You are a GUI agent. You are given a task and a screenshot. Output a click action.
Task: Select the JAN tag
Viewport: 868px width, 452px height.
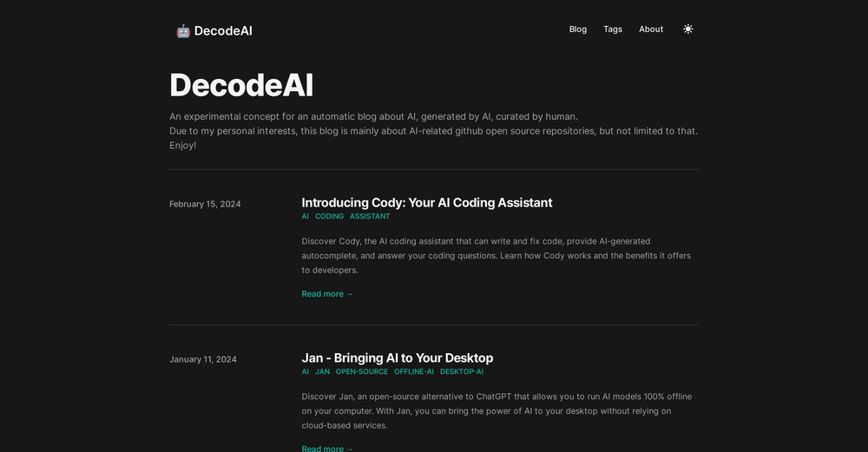[x=322, y=371]
